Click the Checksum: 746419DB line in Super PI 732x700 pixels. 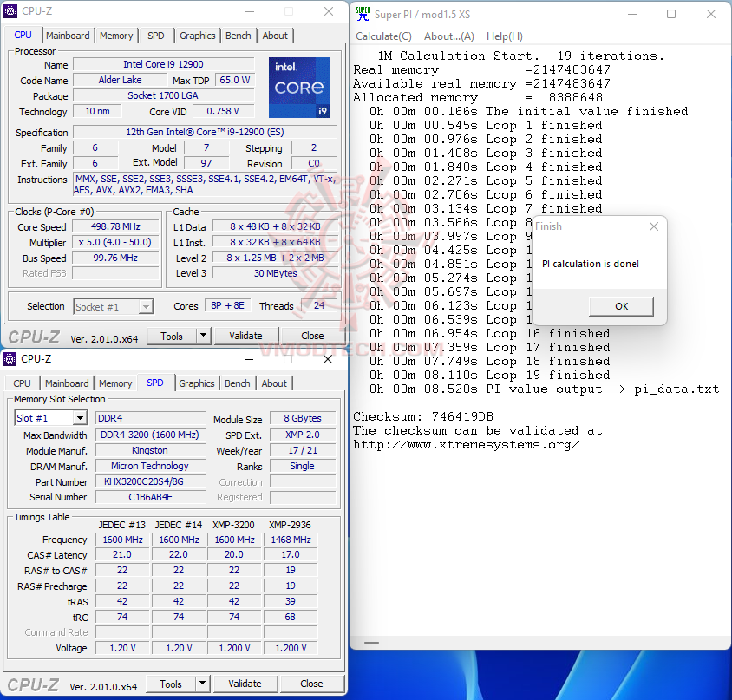[x=423, y=416]
